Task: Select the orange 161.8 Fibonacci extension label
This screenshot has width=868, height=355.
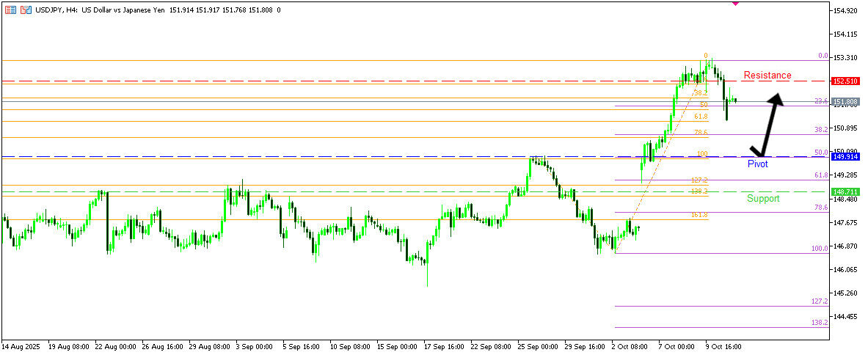Action: click(x=699, y=215)
